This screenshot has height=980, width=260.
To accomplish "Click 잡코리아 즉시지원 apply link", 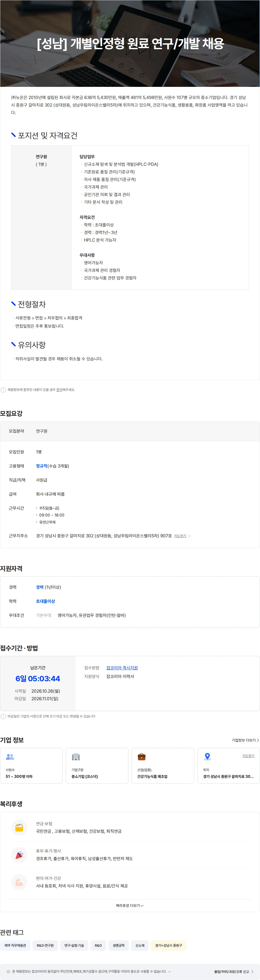I will [x=122, y=668].
